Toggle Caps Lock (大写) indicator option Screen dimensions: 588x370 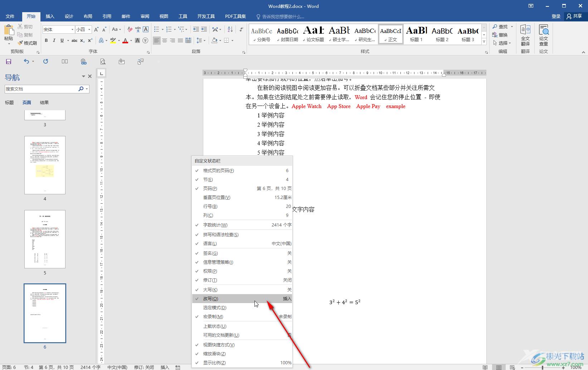tap(242, 290)
